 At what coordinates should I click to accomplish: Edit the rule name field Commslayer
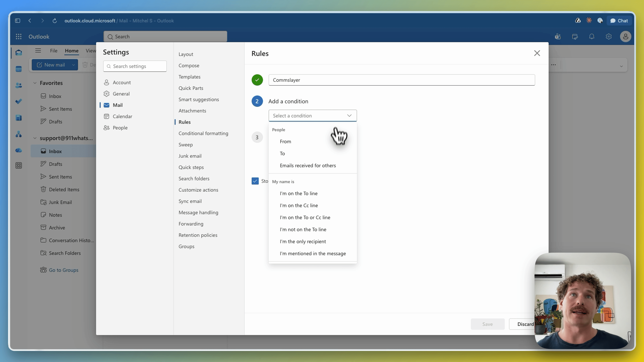pyautogui.click(x=401, y=80)
